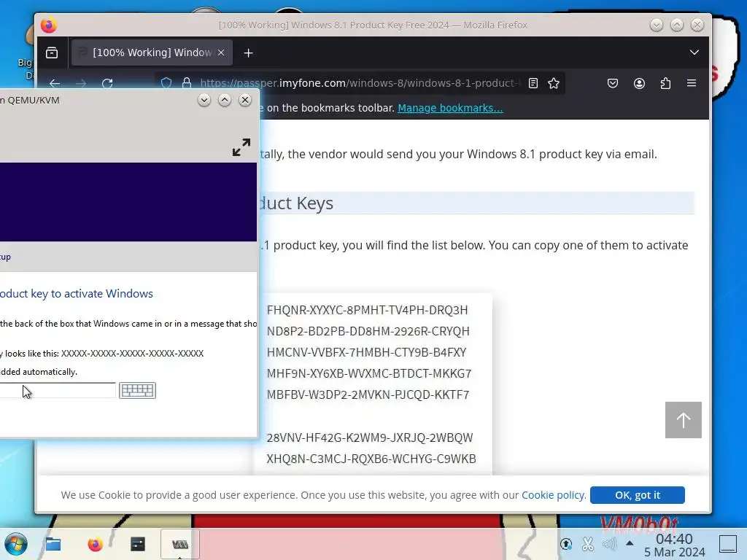Open a new Firefox tab
The image size is (747, 560).
248,52
